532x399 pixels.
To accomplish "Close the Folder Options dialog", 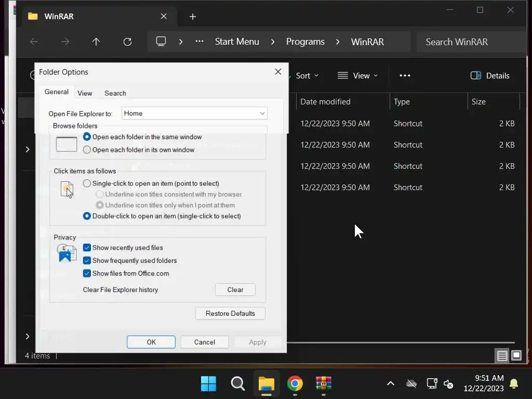I will pos(278,72).
